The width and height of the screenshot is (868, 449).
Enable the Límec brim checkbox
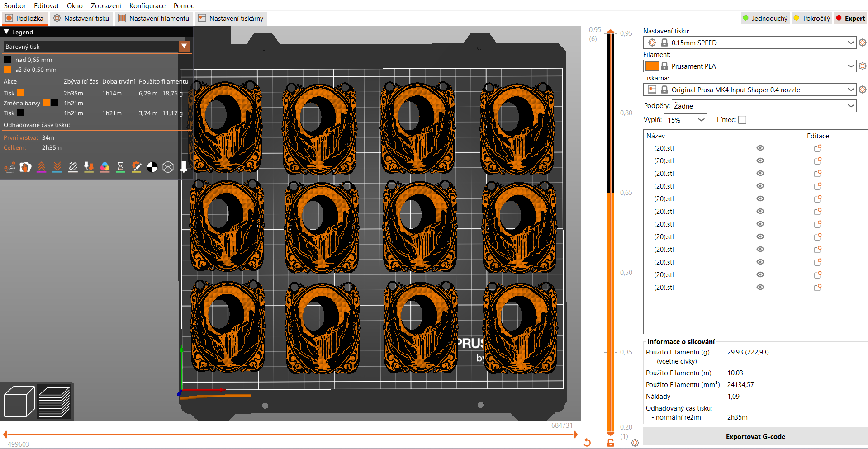point(742,120)
